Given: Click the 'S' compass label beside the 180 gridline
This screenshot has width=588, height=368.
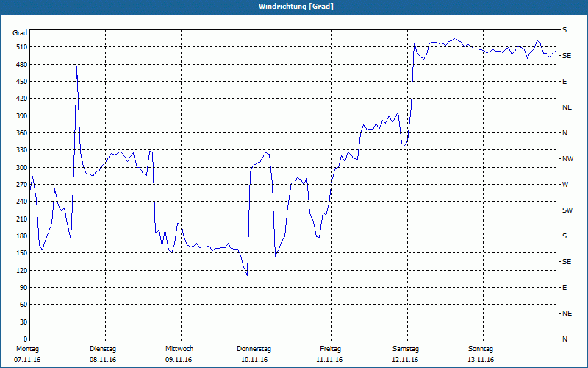Looking at the screenshot, I should [564, 236].
